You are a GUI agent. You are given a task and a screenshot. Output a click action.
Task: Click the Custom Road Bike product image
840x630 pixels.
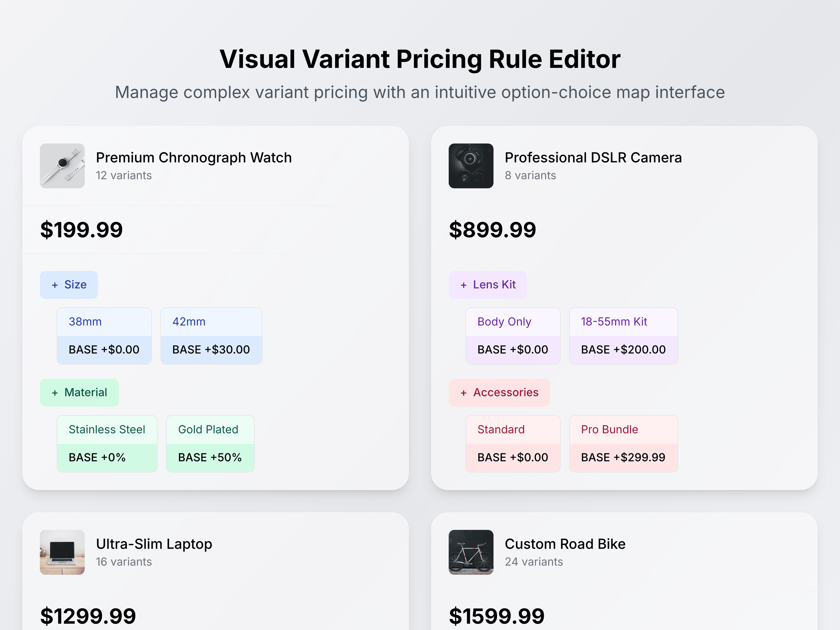(x=471, y=552)
